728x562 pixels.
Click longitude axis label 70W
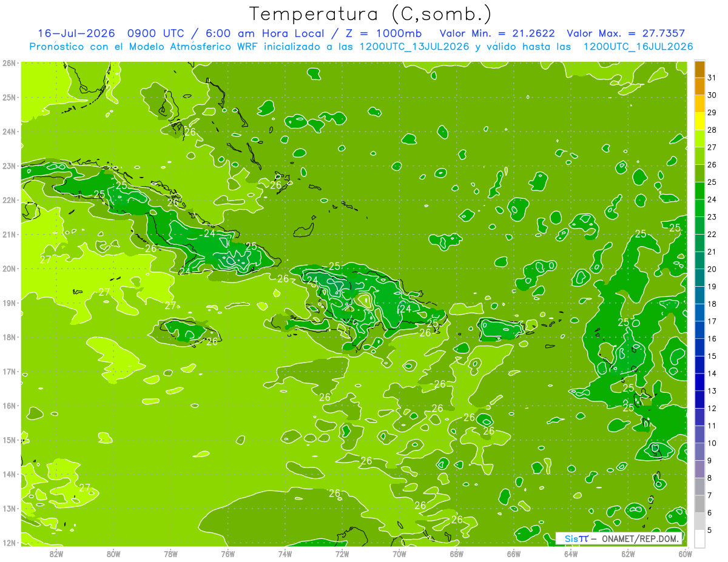click(x=399, y=554)
